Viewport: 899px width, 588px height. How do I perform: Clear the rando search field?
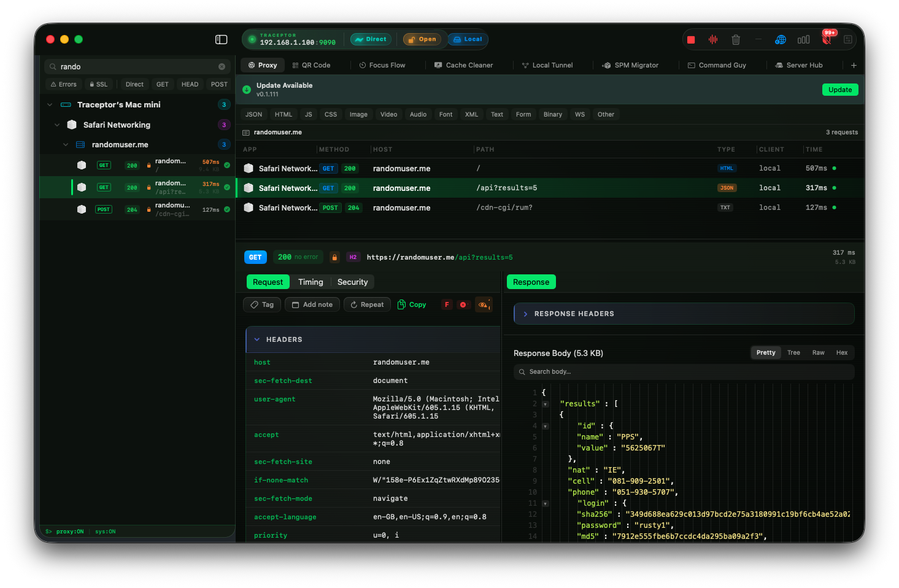[222, 67]
